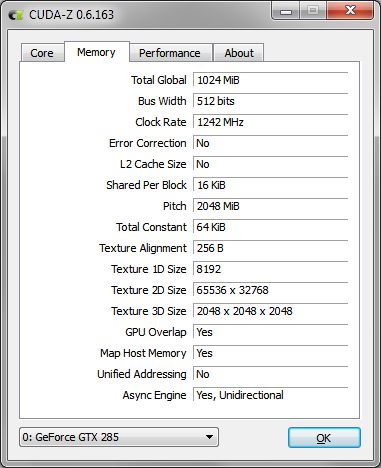
Task: Minimize the CUDA-Z window
Action: coord(286,11)
